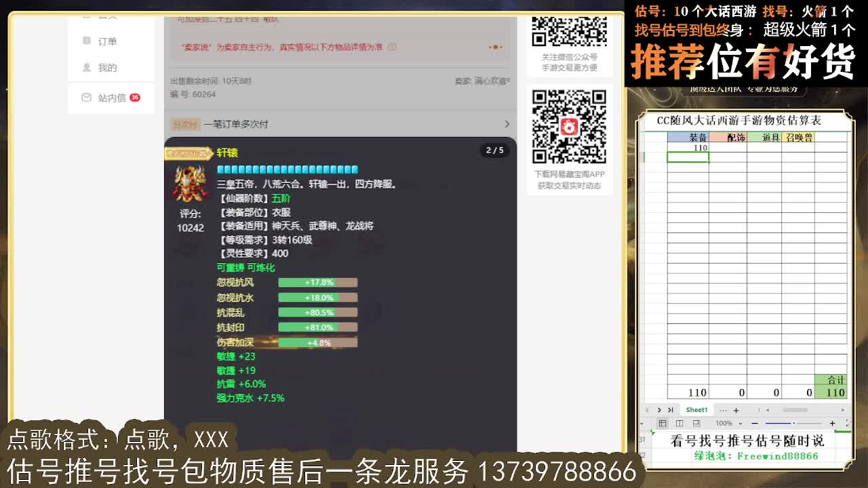Screen dimensions: 868x488
Task: Click the zoom in plus icon
Action: [x=833, y=422]
